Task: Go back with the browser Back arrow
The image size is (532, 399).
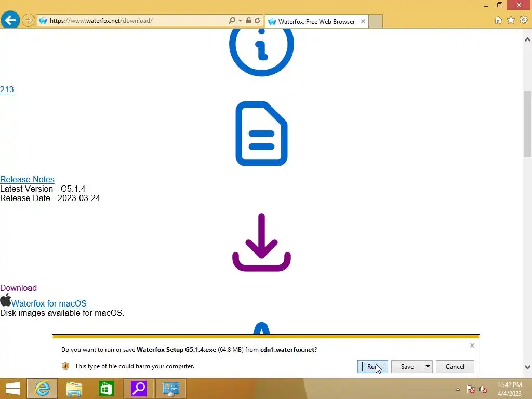Action: [x=10, y=20]
